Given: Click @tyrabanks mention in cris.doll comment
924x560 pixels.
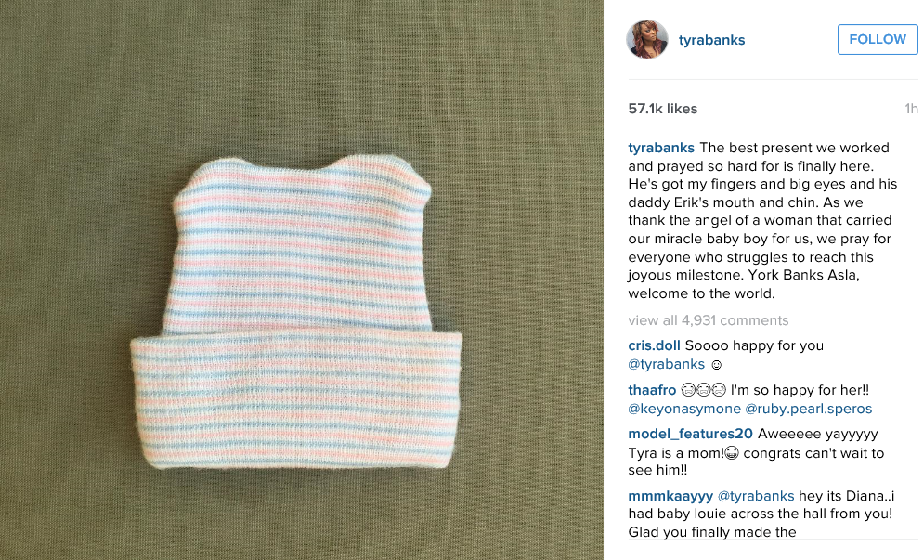Looking at the screenshot, I should 666,364.
